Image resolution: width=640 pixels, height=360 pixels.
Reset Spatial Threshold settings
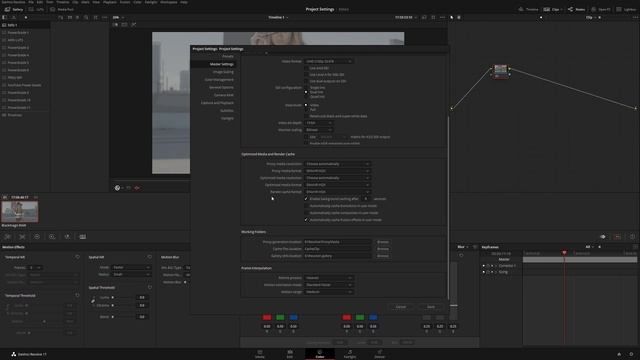point(150,288)
